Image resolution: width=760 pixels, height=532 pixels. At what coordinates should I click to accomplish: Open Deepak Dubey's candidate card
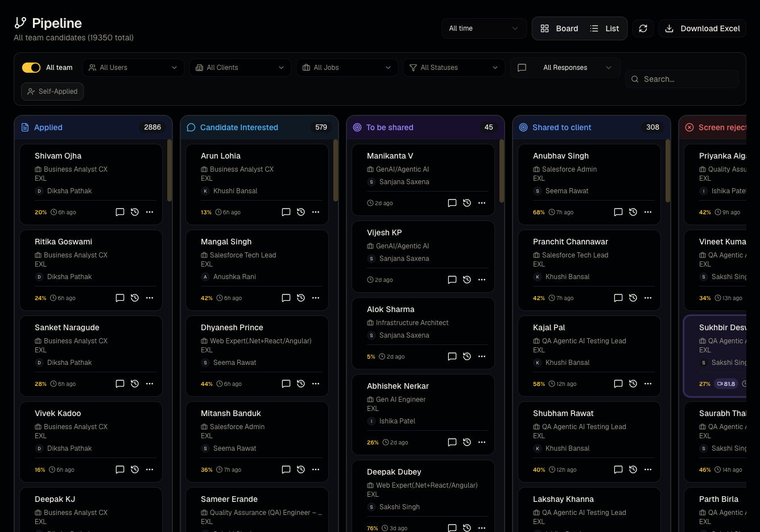coord(423,496)
